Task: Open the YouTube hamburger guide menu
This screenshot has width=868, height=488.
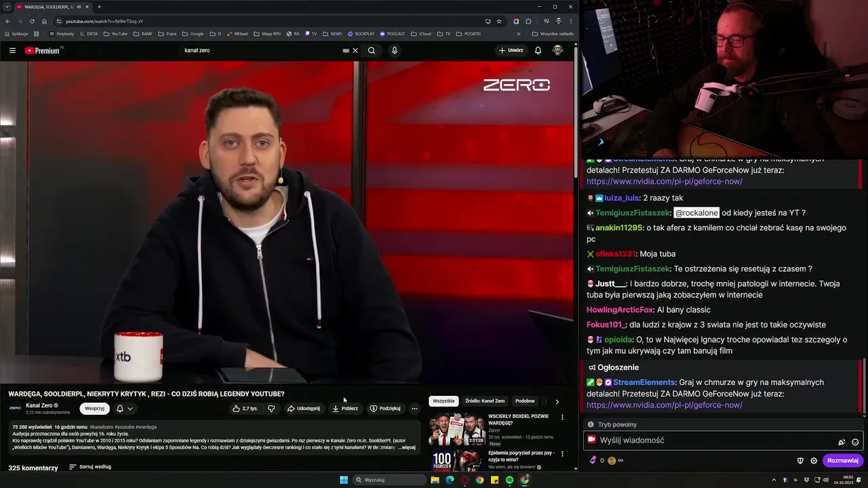Action: (12, 50)
